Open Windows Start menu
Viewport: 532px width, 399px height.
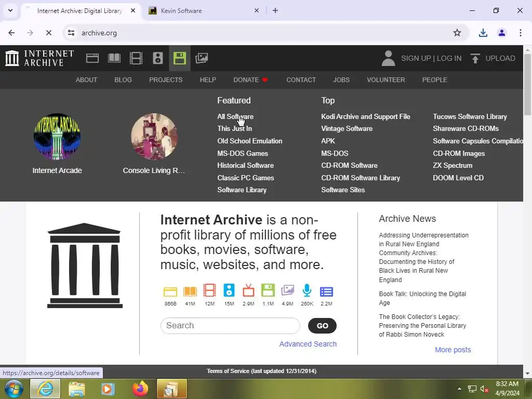click(14, 389)
